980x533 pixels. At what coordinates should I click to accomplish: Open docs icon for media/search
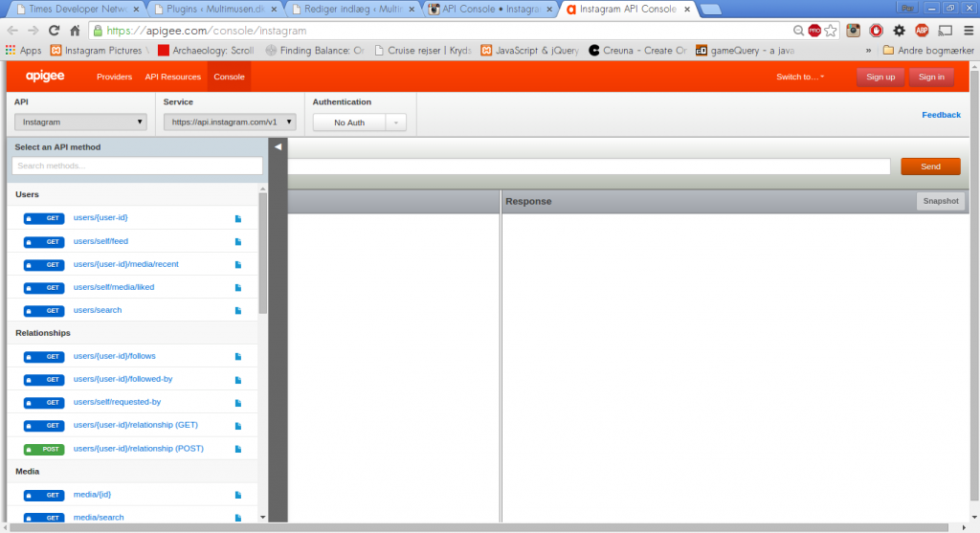click(x=238, y=518)
